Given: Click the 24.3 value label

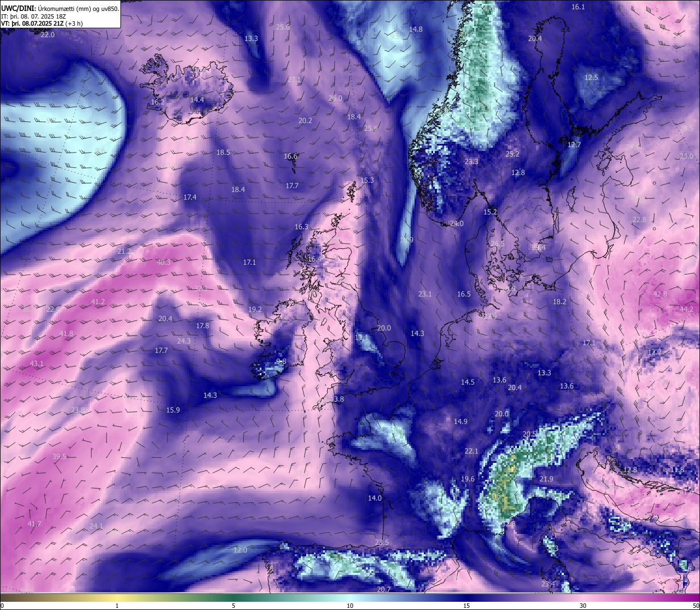Looking at the screenshot, I should [x=184, y=341].
